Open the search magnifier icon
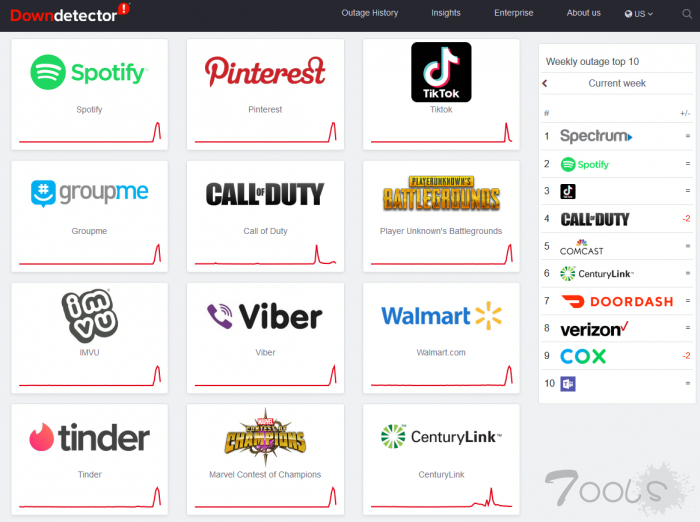This screenshot has height=522, width=700. coord(687,14)
